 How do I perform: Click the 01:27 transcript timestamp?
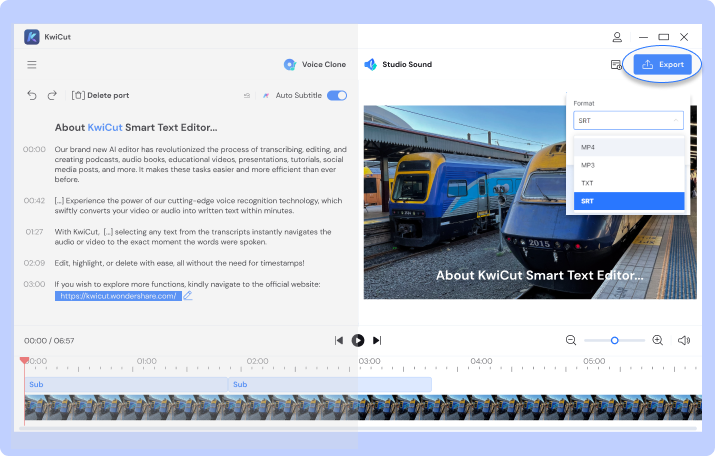[x=34, y=232]
